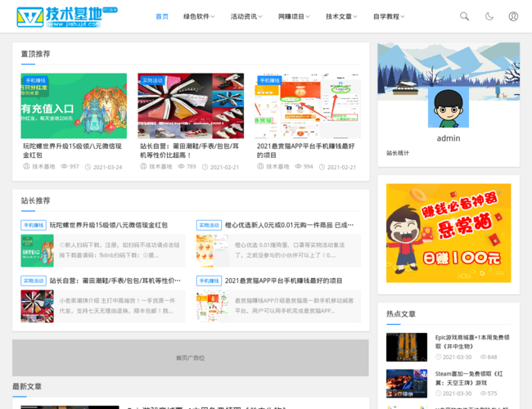Click the user account icon
This screenshot has height=409, width=532.
click(x=513, y=16)
